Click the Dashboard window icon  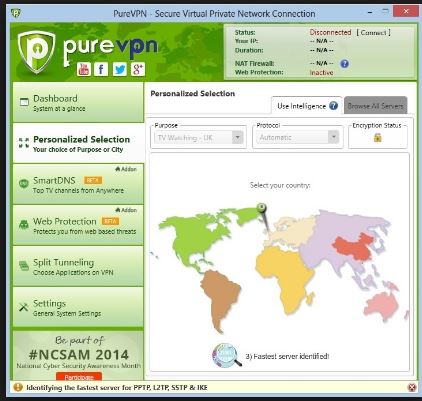click(24, 102)
